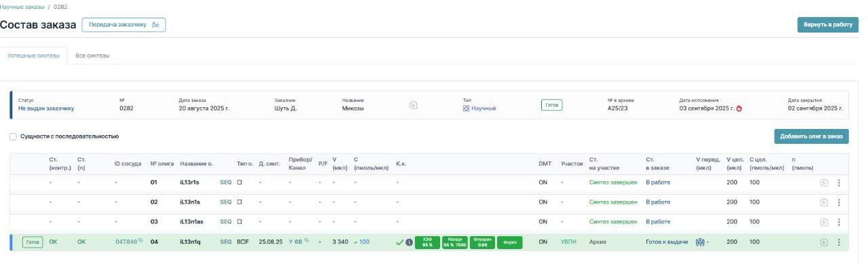This screenshot has width=868, height=264.
Task: Click the copy icon next to Y 6B
Action: (307, 240)
